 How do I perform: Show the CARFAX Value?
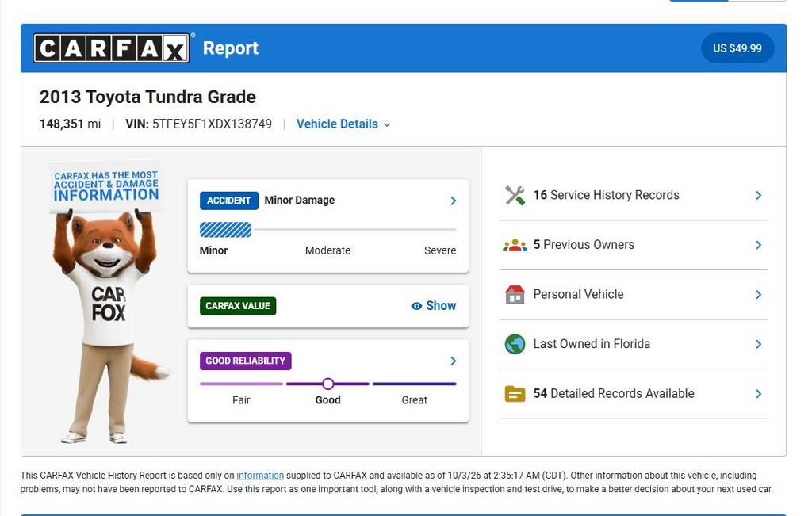[434, 306]
